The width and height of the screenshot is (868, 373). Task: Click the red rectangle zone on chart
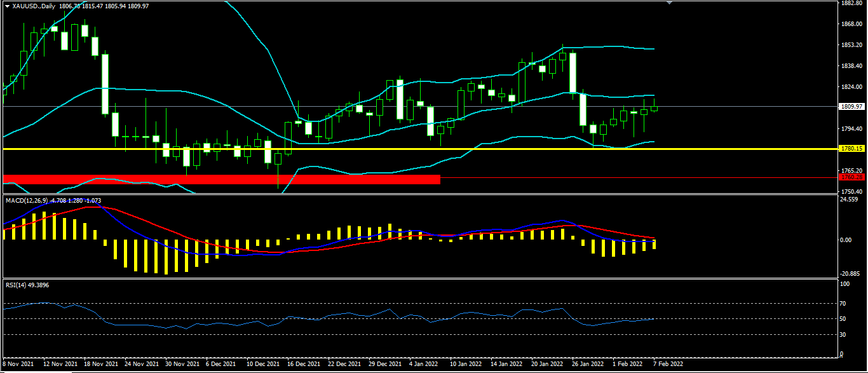coord(221,179)
